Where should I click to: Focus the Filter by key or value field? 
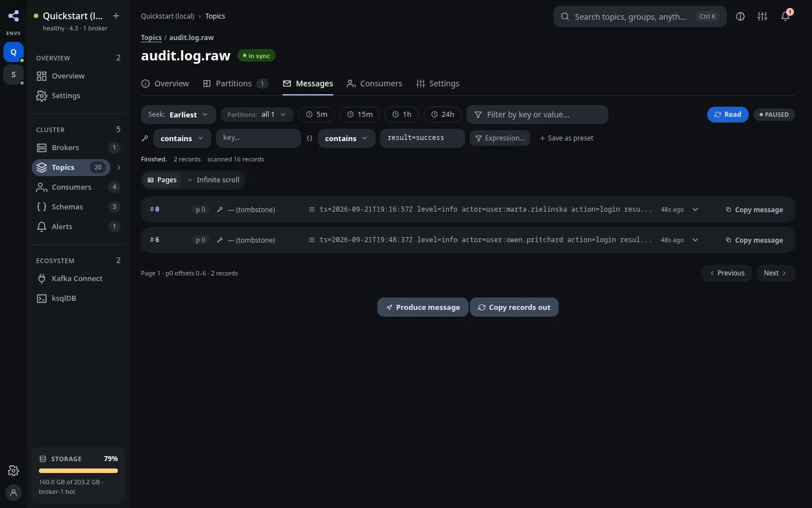537,115
